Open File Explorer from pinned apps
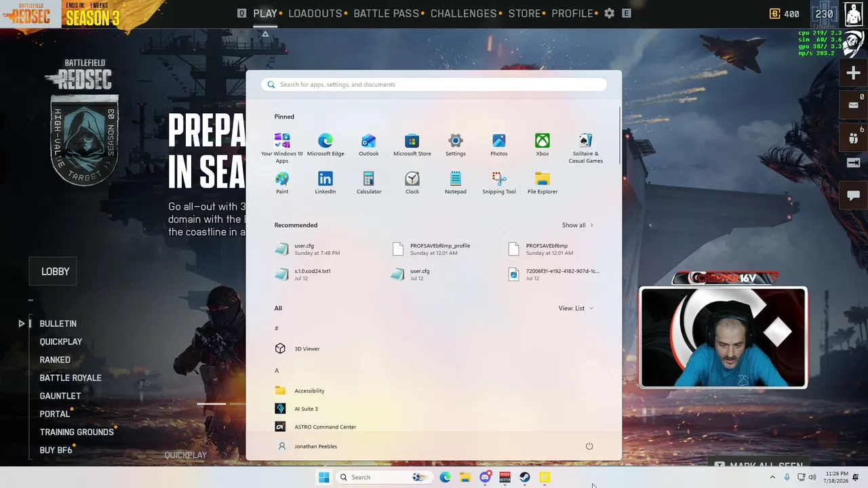 (x=542, y=183)
